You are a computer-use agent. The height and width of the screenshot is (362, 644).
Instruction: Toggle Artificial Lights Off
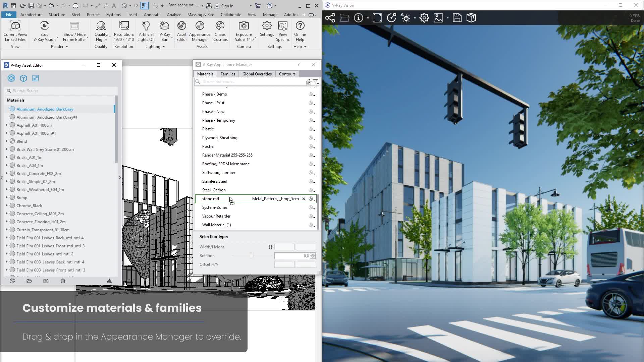[146, 31]
